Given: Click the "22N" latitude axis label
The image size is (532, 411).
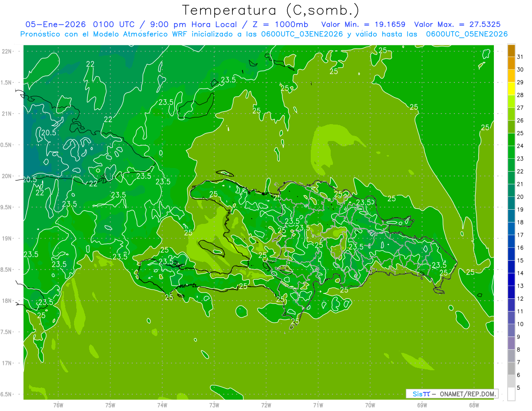Looking at the screenshot, I should (6, 51).
